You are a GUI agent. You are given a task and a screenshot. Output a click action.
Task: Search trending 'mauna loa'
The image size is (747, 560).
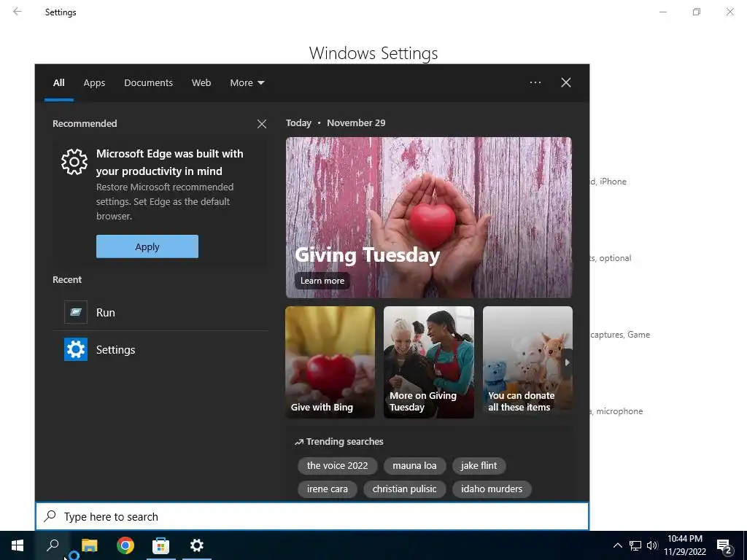(x=414, y=466)
